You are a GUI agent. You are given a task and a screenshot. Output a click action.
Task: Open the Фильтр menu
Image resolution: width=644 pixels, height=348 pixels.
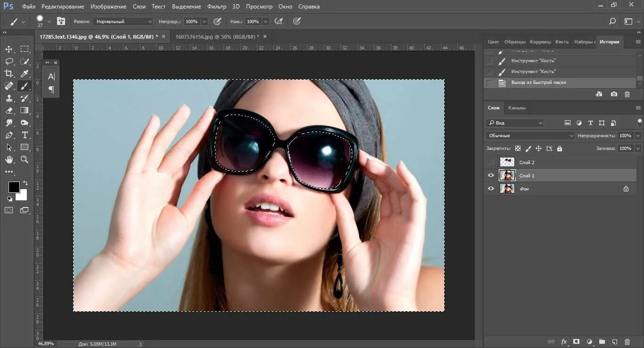216,7
